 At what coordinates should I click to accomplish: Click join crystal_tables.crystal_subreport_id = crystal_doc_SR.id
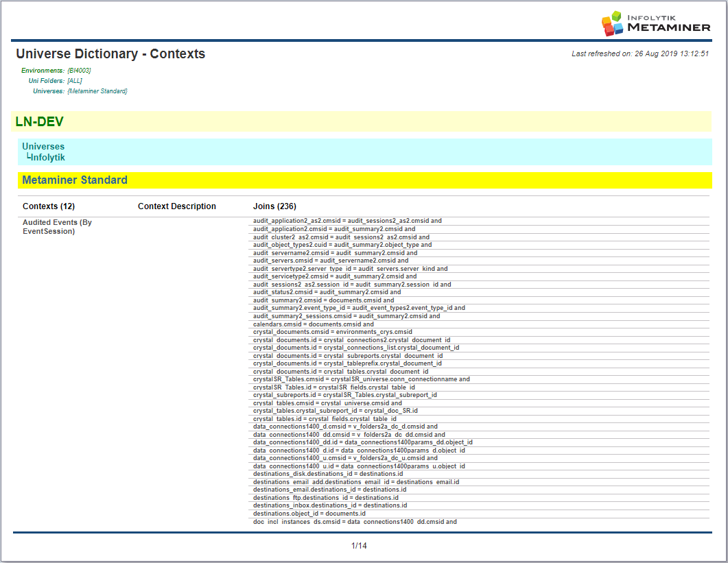pyautogui.click(x=336, y=411)
